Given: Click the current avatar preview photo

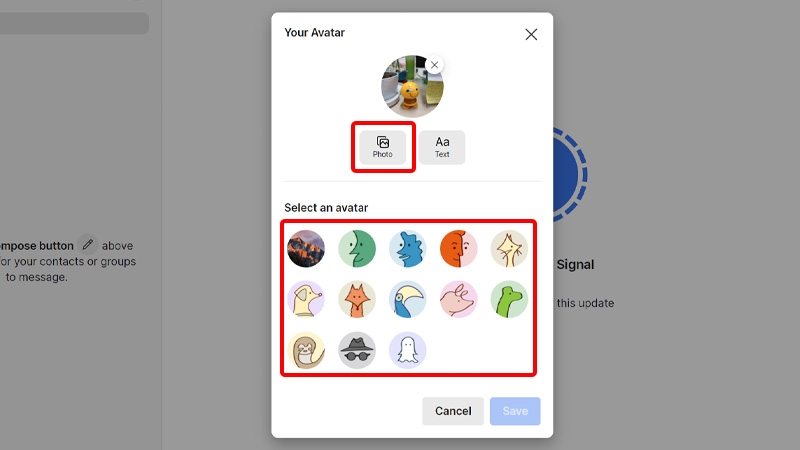Looking at the screenshot, I should (x=412, y=87).
